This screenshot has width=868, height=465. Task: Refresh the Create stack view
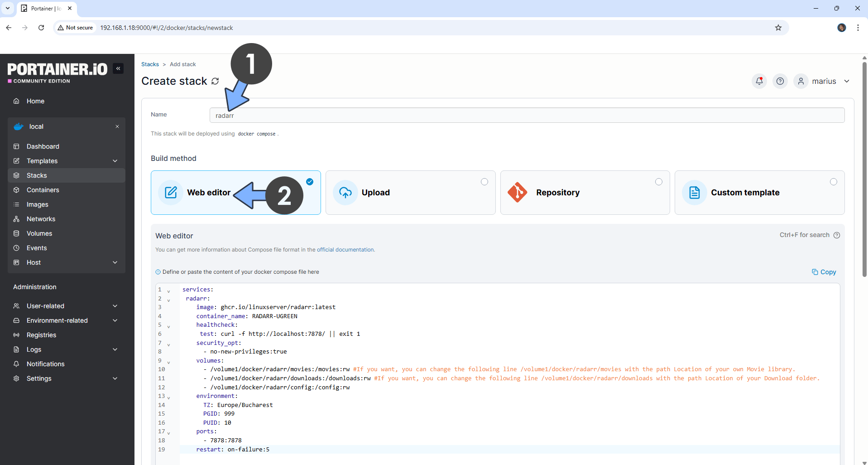coord(215,81)
